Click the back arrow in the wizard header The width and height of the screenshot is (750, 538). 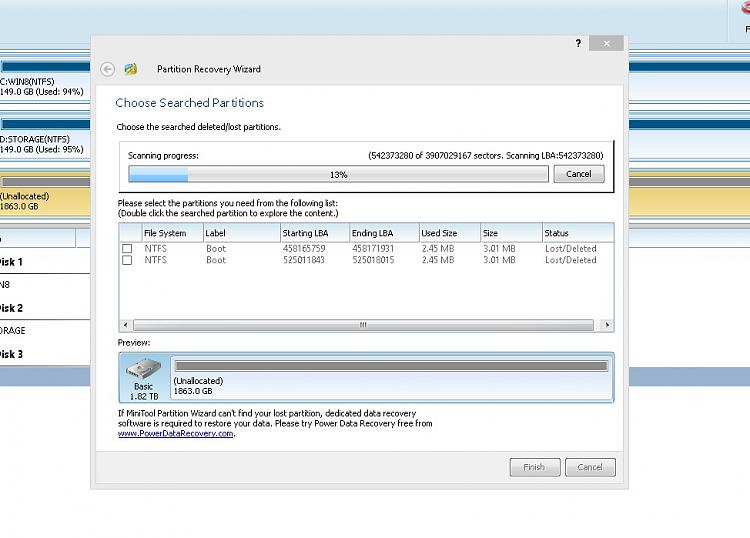(x=107, y=69)
